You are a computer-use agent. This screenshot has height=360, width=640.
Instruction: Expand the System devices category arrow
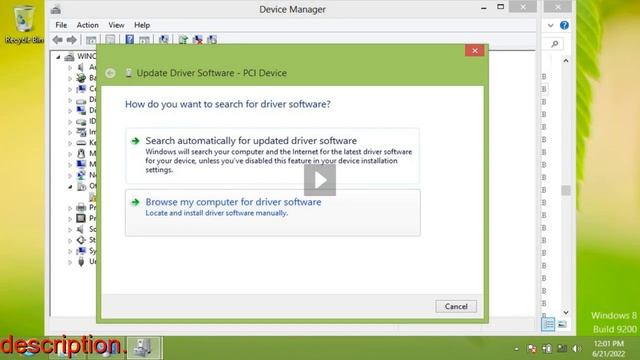70,251
